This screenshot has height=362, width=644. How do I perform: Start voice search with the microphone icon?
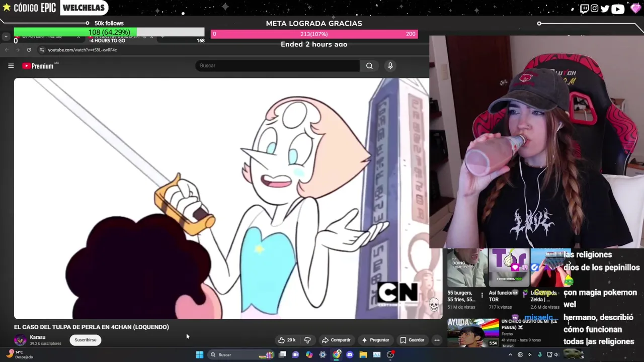(390, 66)
